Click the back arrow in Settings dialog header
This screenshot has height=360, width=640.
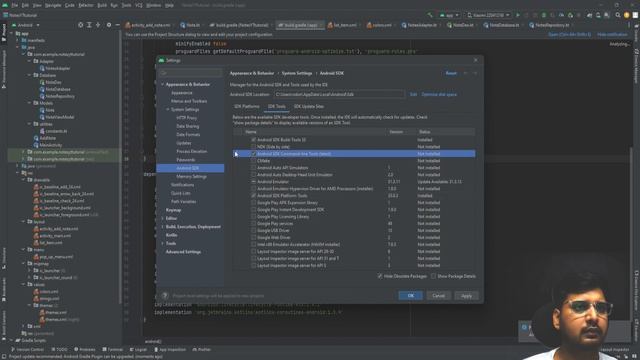click(x=465, y=73)
